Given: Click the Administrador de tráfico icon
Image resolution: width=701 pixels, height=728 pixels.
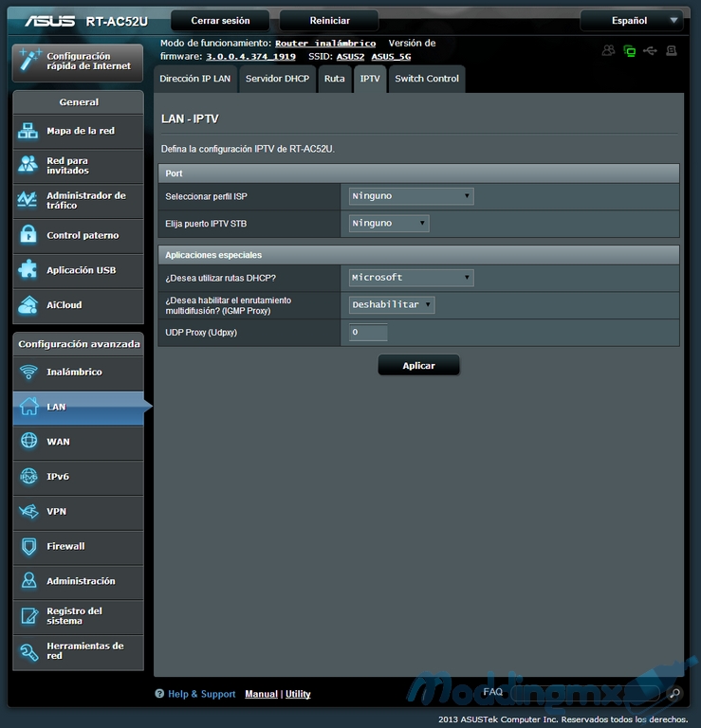Looking at the screenshot, I should click(28, 200).
